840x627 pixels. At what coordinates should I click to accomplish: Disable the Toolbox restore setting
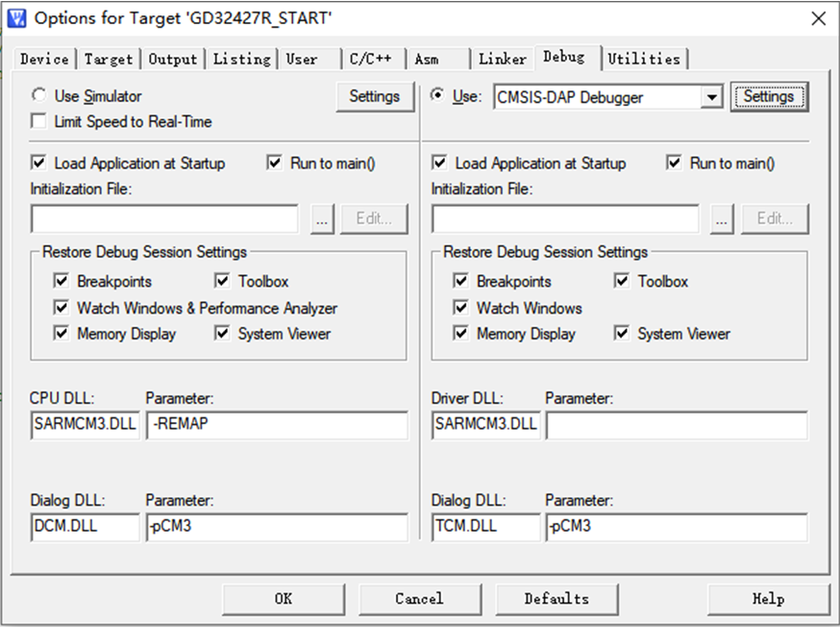(222, 281)
